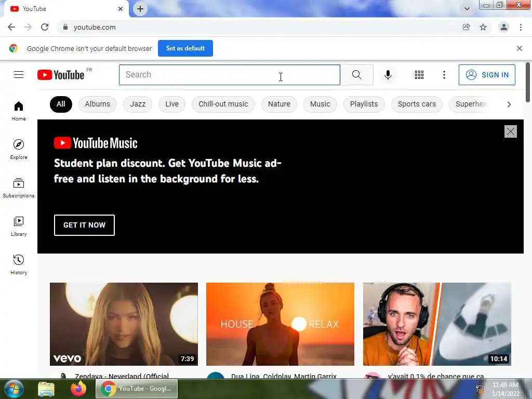Close the YouTube Music promo banner
Screen dimensions: 532x399
pos(510,131)
